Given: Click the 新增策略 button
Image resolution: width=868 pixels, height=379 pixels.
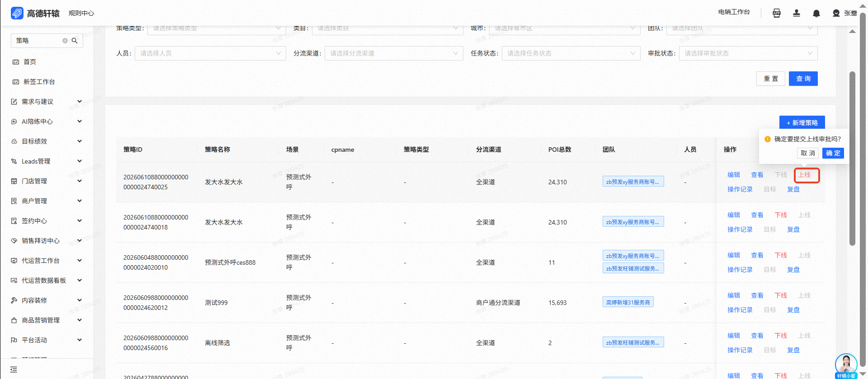Looking at the screenshot, I should [802, 123].
